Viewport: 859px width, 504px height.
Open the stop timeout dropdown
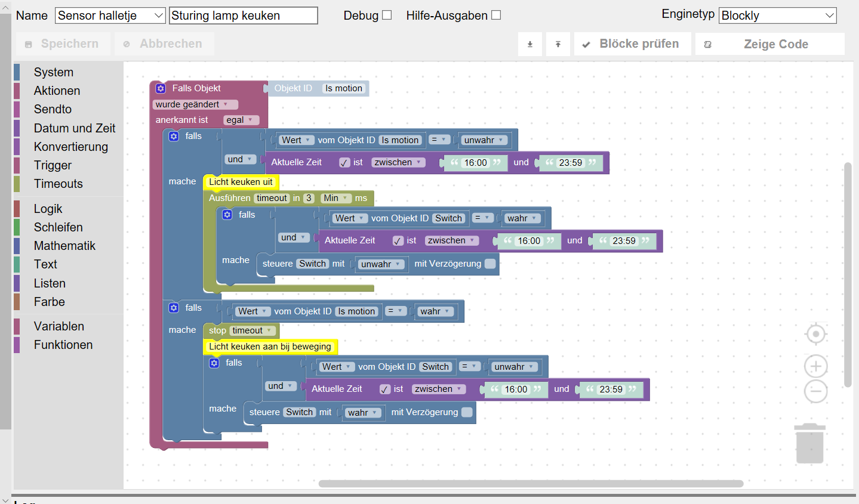(x=254, y=330)
